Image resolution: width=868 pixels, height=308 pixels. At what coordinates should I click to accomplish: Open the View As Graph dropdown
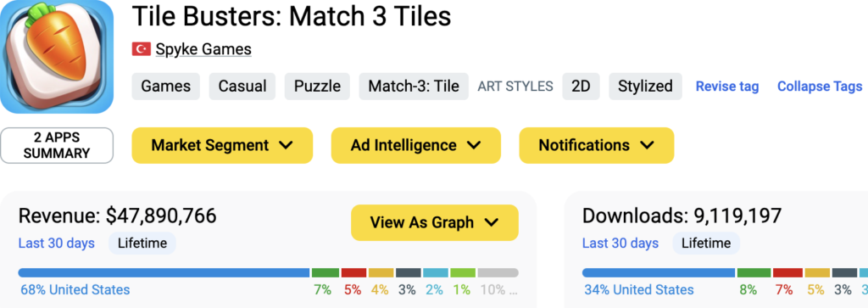pyautogui.click(x=435, y=222)
